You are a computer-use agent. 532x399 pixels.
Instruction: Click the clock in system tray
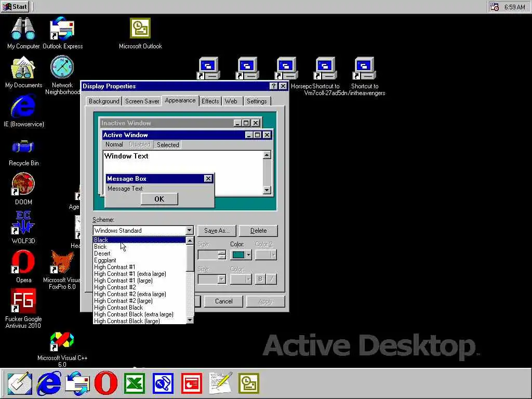coord(515,7)
